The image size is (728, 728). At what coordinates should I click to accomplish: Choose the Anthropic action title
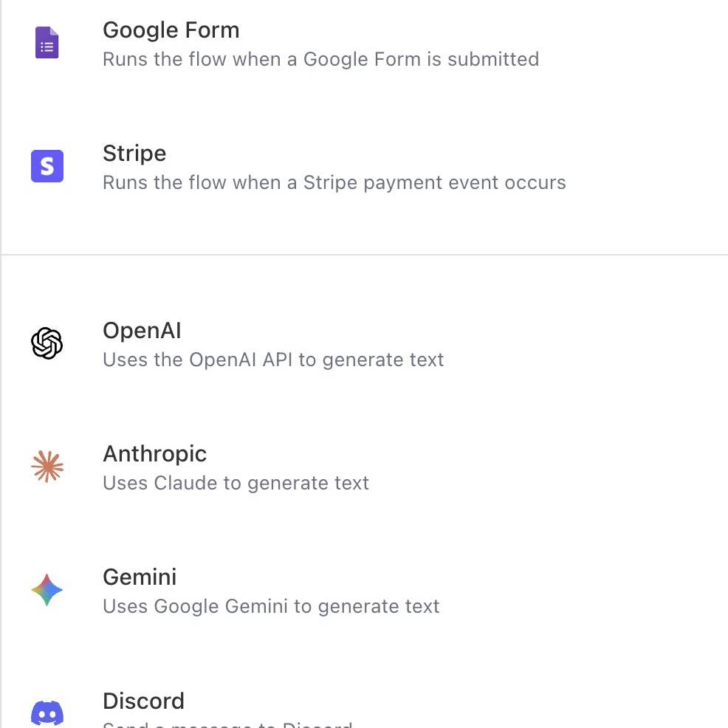(154, 454)
